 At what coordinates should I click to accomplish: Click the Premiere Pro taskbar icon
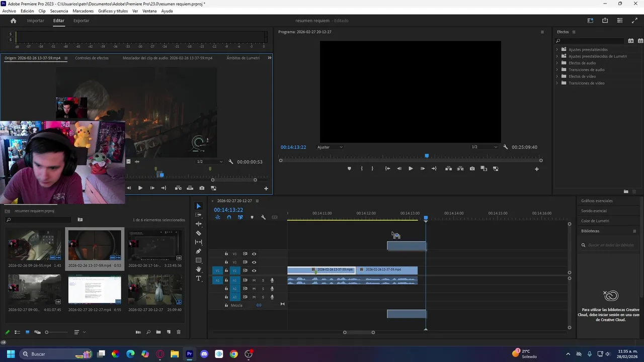(189, 354)
